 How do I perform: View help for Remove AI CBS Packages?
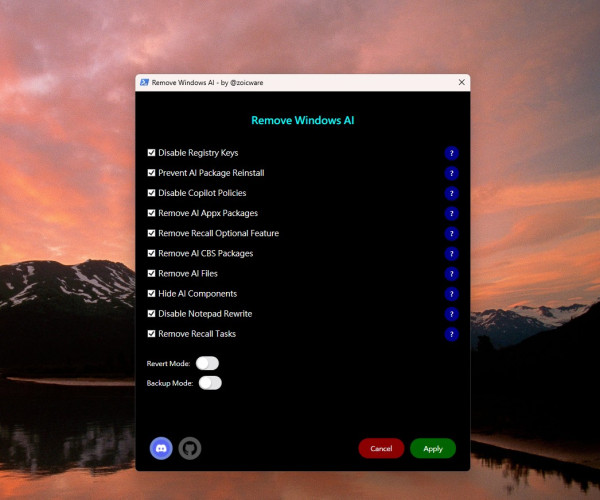point(452,254)
